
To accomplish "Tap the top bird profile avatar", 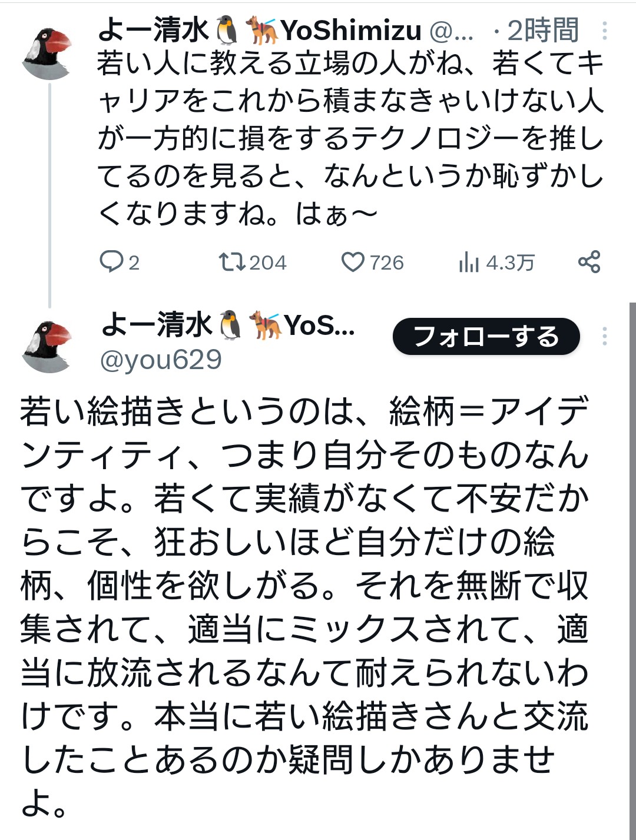I will click(48, 53).
